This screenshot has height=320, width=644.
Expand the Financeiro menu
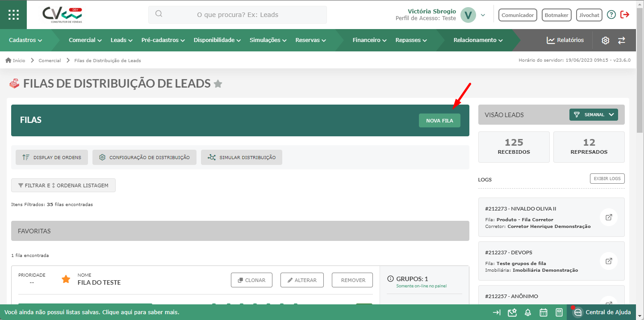click(369, 40)
